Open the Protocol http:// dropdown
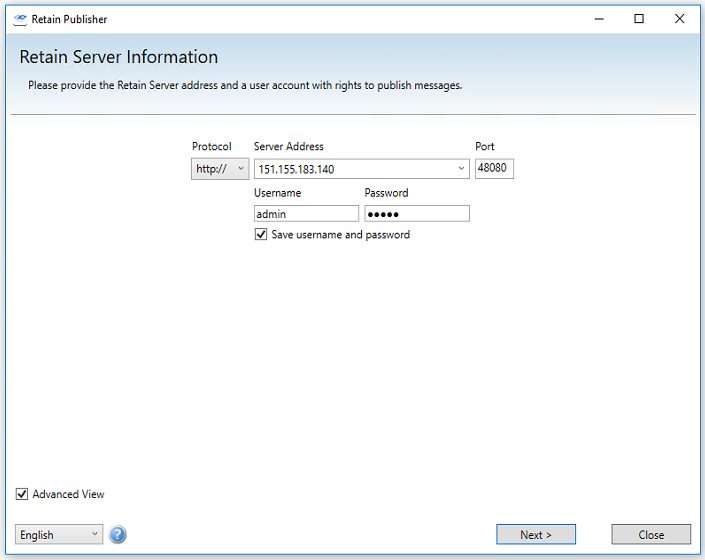The width and height of the screenshot is (705, 560). click(220, 169)
